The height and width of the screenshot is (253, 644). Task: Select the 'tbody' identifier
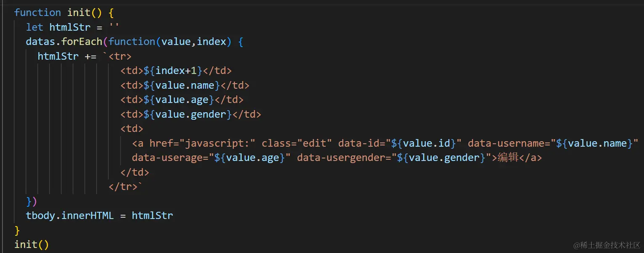tap(41, 216)
